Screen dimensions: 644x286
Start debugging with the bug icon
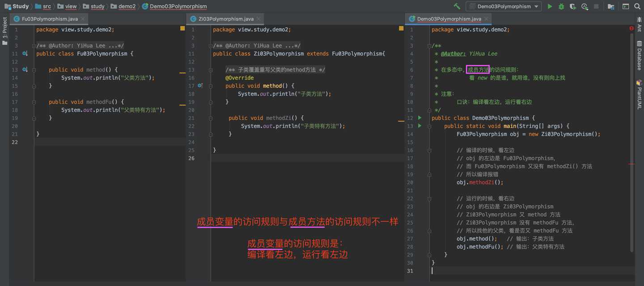pos(561,6)
